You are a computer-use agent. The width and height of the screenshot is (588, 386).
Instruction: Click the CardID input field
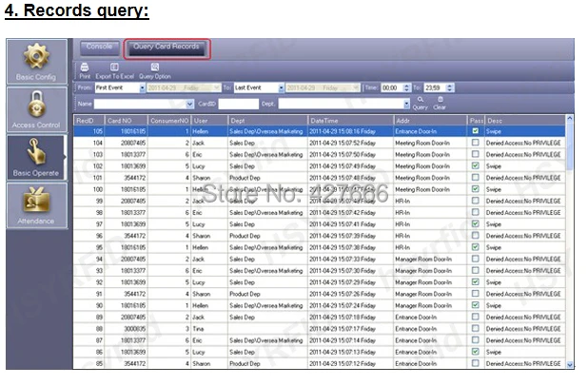[239, 104]
